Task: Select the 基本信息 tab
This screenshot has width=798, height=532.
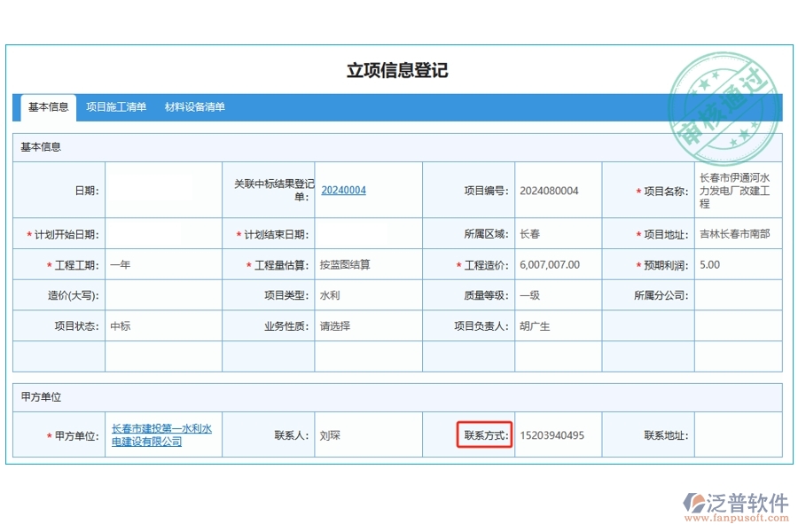Action: click(x=49, y=107)
